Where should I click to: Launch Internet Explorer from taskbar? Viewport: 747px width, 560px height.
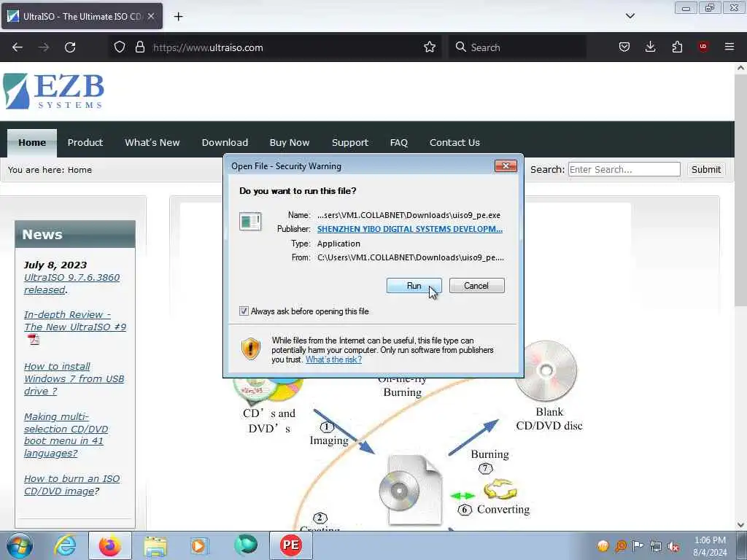pyautogui.click(x=65, y=545)
